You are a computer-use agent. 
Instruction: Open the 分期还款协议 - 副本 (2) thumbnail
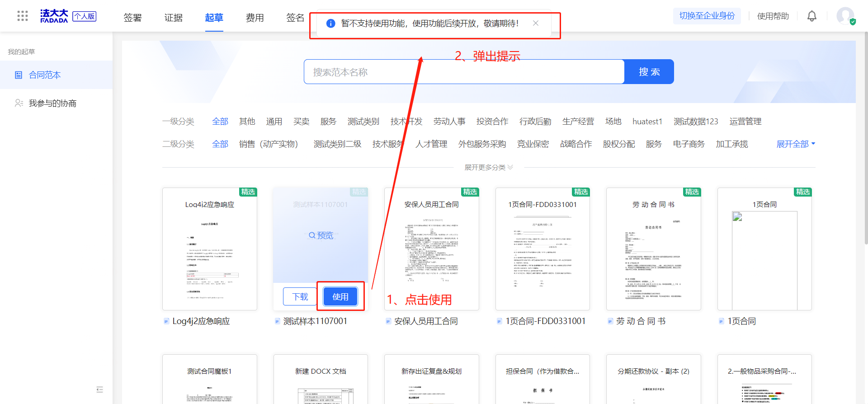[654, 379]
